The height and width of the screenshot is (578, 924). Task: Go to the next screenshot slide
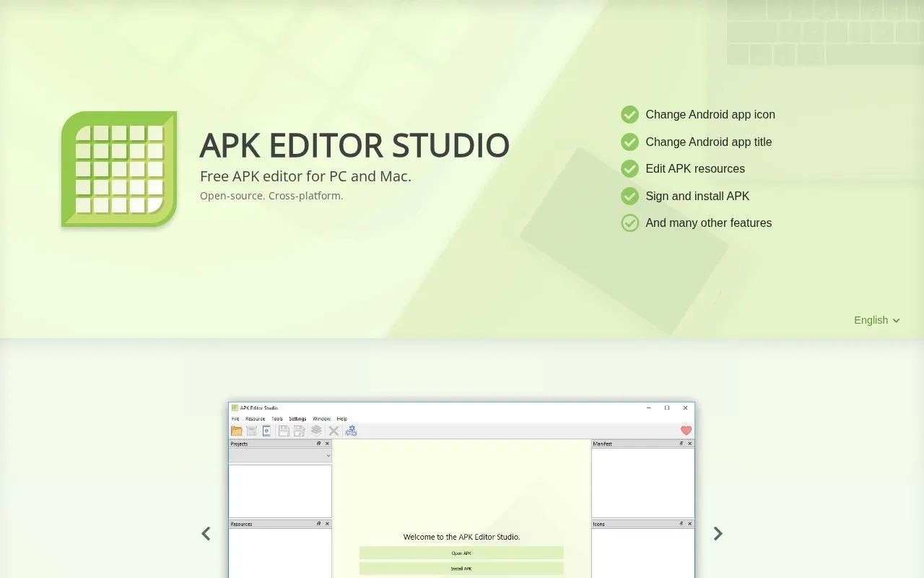coord(718,533)
